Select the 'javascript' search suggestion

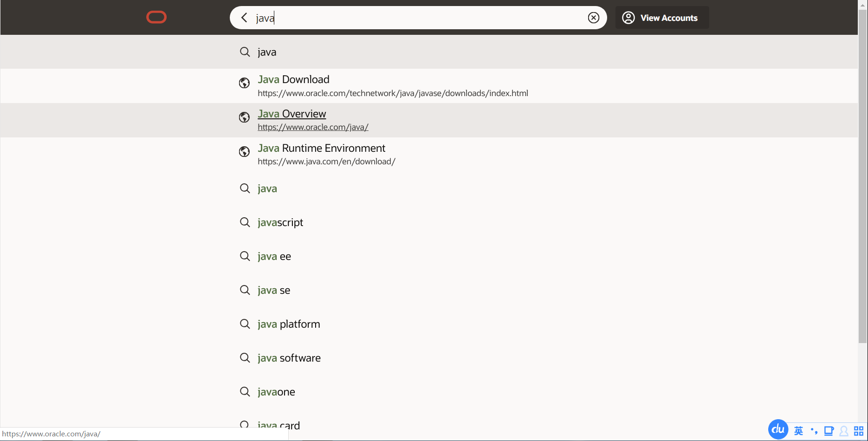tap(280, 223)
